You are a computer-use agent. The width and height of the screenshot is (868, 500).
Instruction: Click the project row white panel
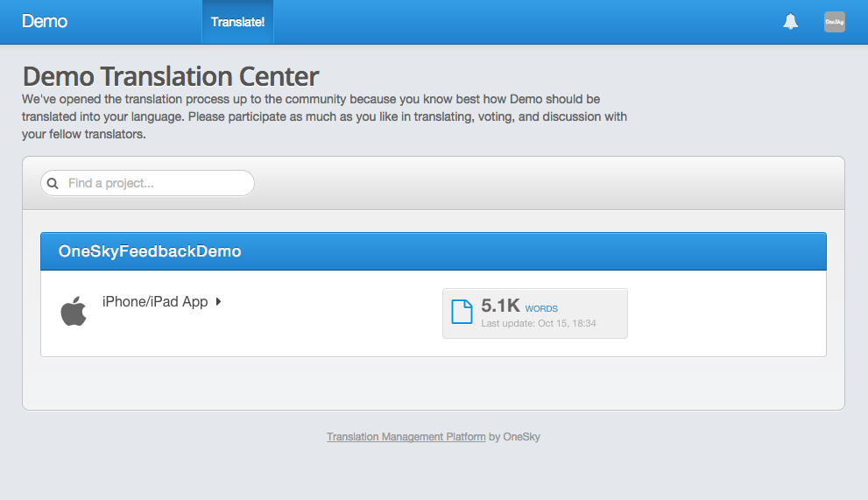pos(434,313)
